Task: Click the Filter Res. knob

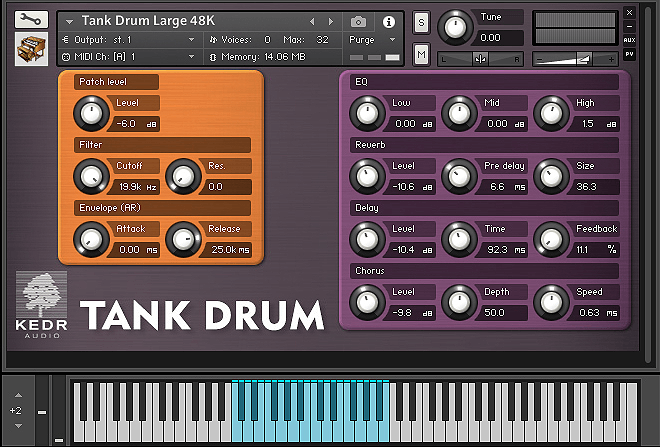Action: tap(183, 176)
